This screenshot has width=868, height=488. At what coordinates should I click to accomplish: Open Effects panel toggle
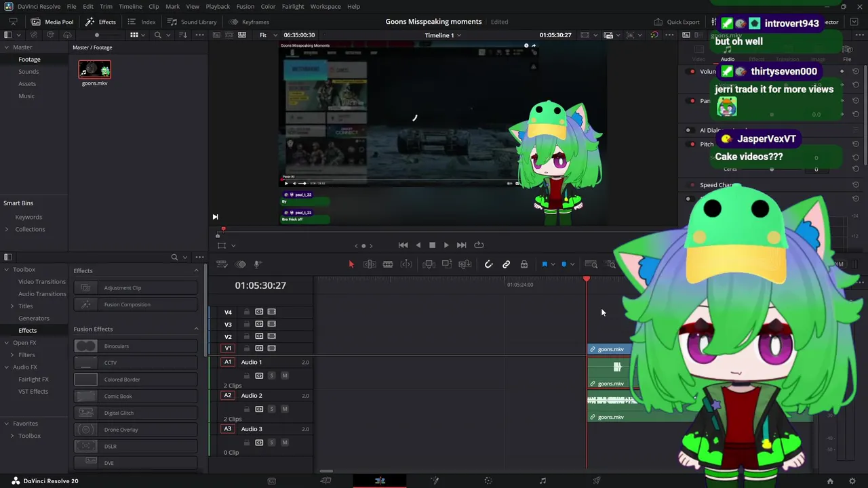coord(100,22)
